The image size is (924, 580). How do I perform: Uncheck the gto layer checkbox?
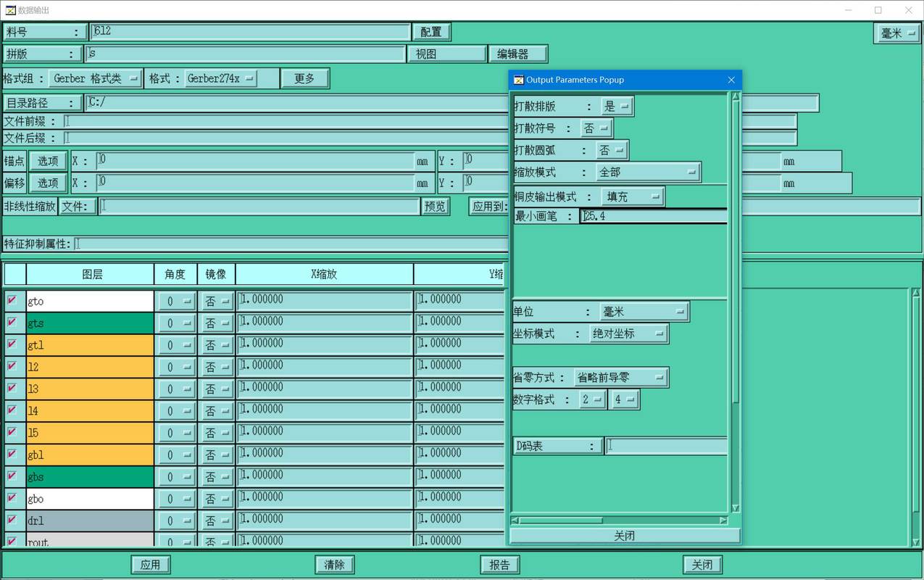[12, 300]
